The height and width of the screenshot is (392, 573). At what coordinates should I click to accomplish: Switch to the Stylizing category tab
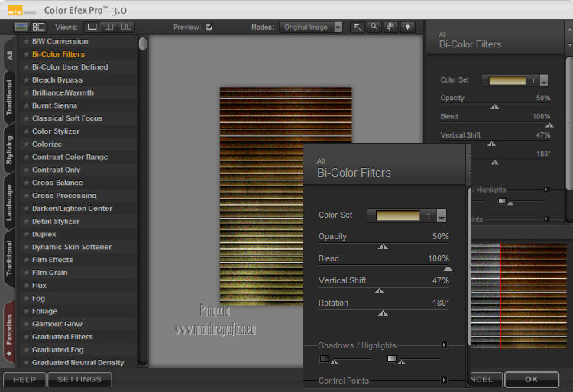[9, 151]
